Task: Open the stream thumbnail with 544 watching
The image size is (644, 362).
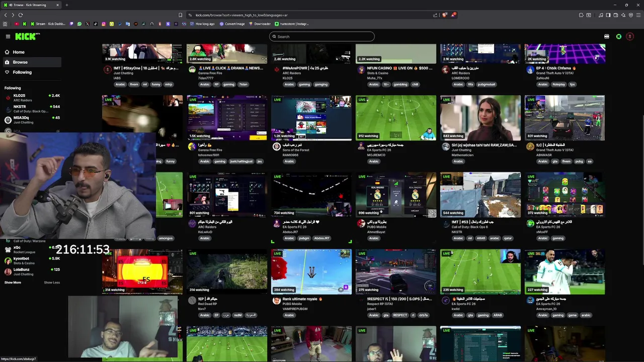Action: click(480, 195)
